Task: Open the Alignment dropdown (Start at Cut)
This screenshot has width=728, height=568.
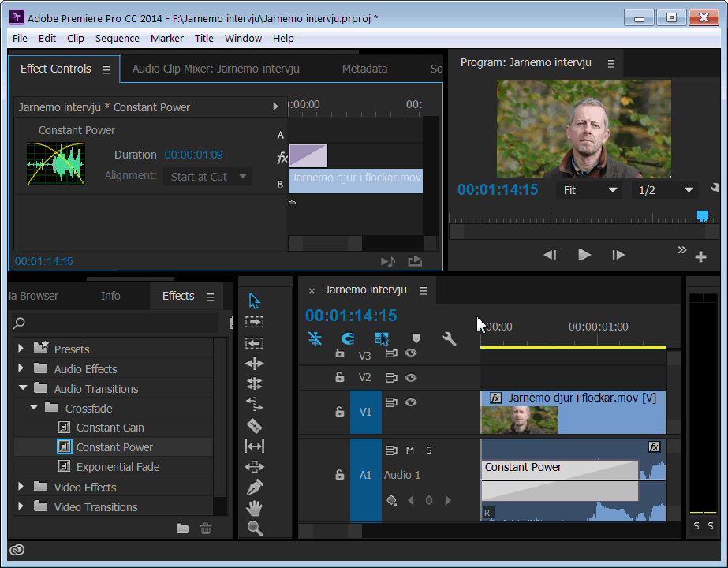Action: tap(209, 177)
